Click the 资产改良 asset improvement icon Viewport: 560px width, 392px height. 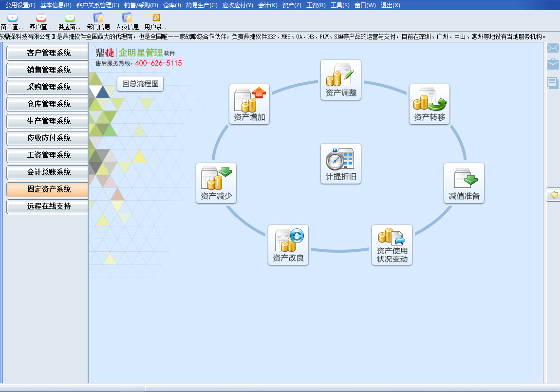288,245
